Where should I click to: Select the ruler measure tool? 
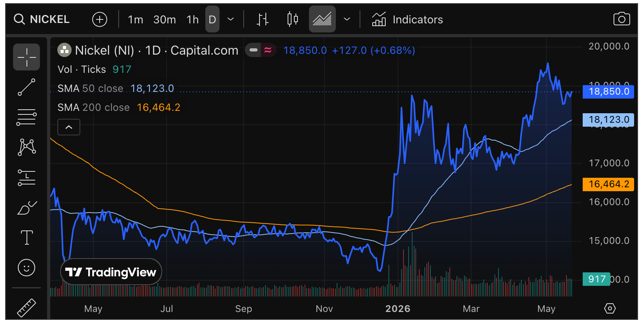click(27, 307)
